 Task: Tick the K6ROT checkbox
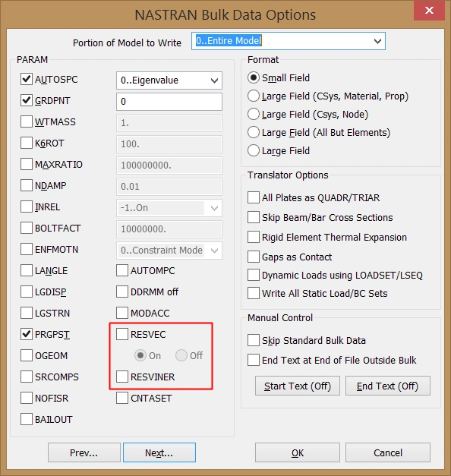[x=27, y=143]
